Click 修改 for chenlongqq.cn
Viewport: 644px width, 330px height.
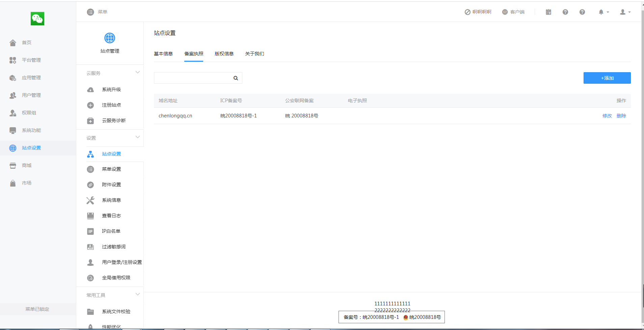(x=607, y=116)
